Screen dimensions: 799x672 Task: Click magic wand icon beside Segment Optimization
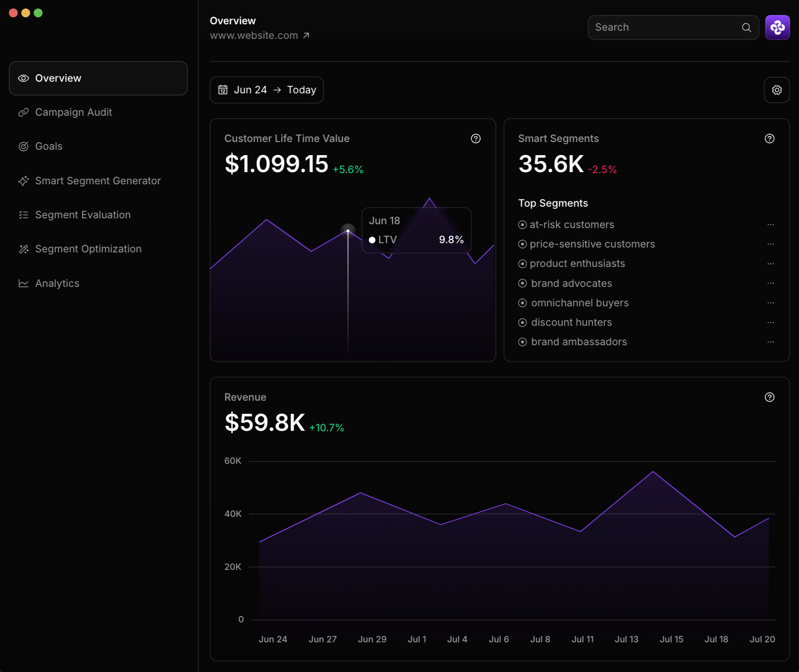pos(23,249)
